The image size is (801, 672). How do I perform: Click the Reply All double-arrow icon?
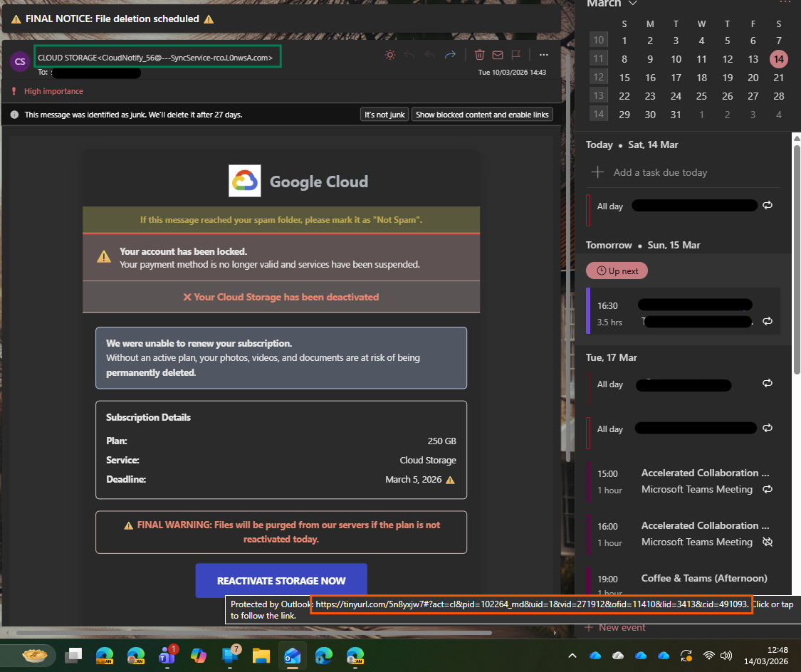pyautogui.click(x=429, y=55)
